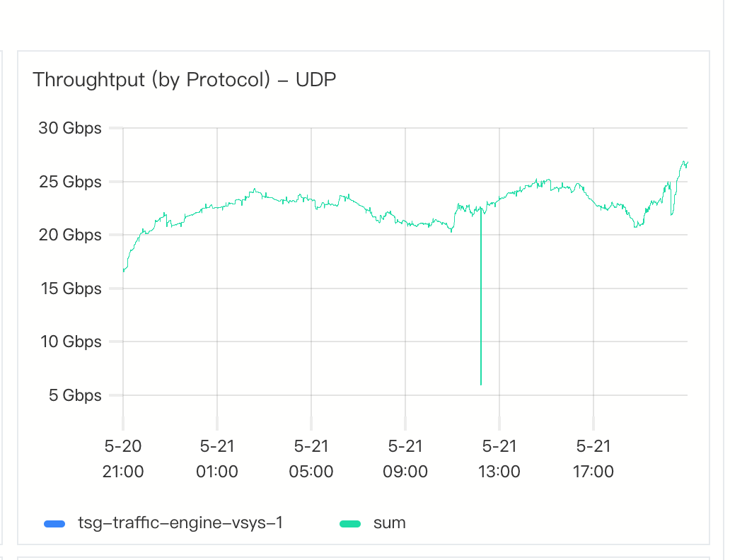Click the 5-20 21:00 time axis label
The width and height of the screenshot is (730, 560).
click(x=123, y=459)
